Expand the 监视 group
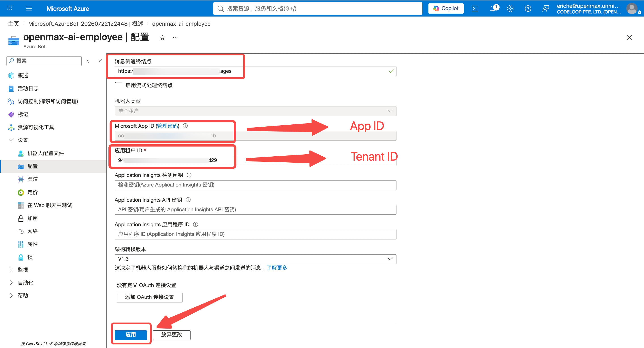644x348 pixels. [11, 270]
